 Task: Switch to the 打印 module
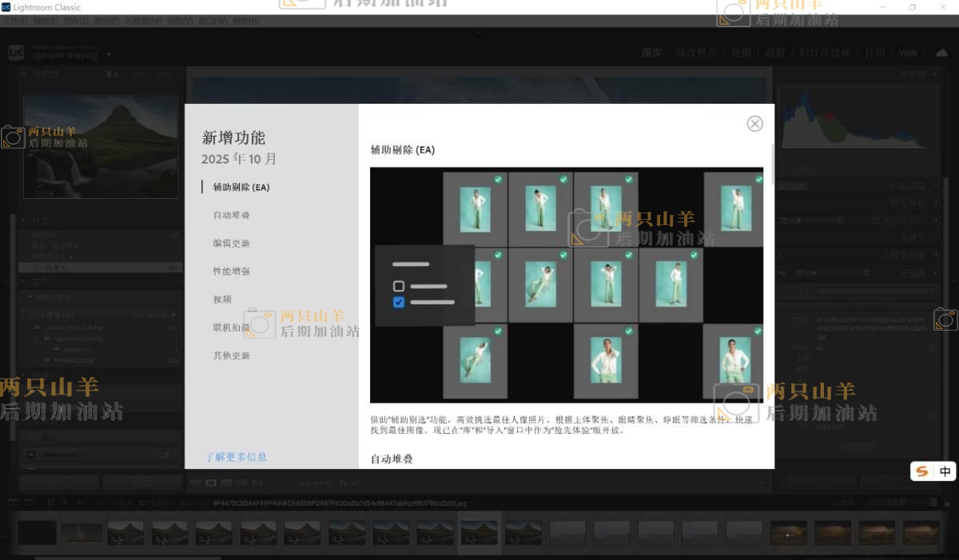click(x=875, y=53)
